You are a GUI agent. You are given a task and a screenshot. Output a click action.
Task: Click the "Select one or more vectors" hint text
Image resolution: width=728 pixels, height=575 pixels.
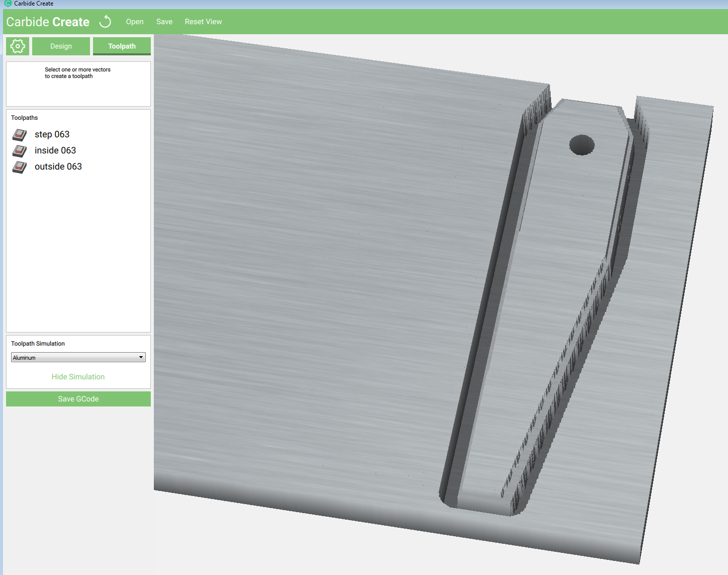[x=77, y=73]
